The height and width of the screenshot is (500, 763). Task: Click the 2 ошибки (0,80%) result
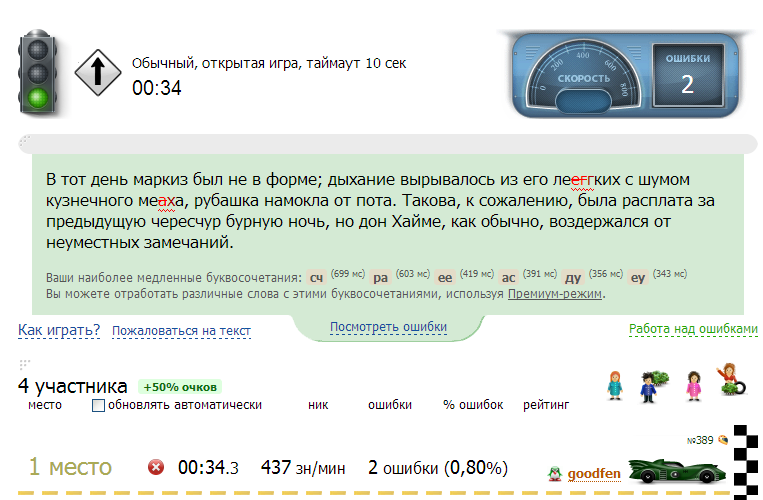tap(438, 468)
